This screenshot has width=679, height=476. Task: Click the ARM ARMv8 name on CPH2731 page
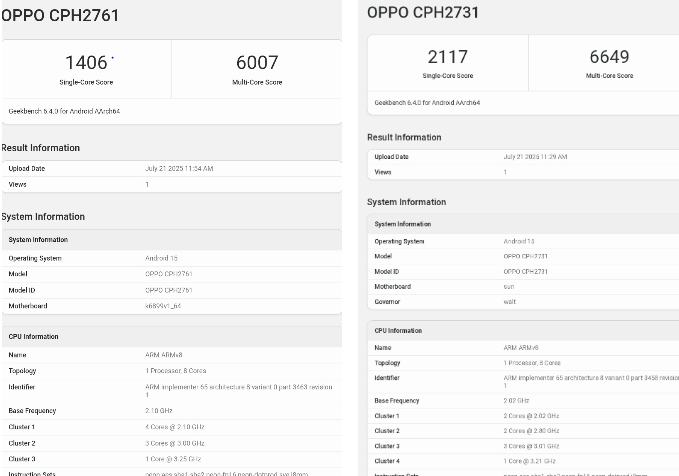(x=521, y=348)
